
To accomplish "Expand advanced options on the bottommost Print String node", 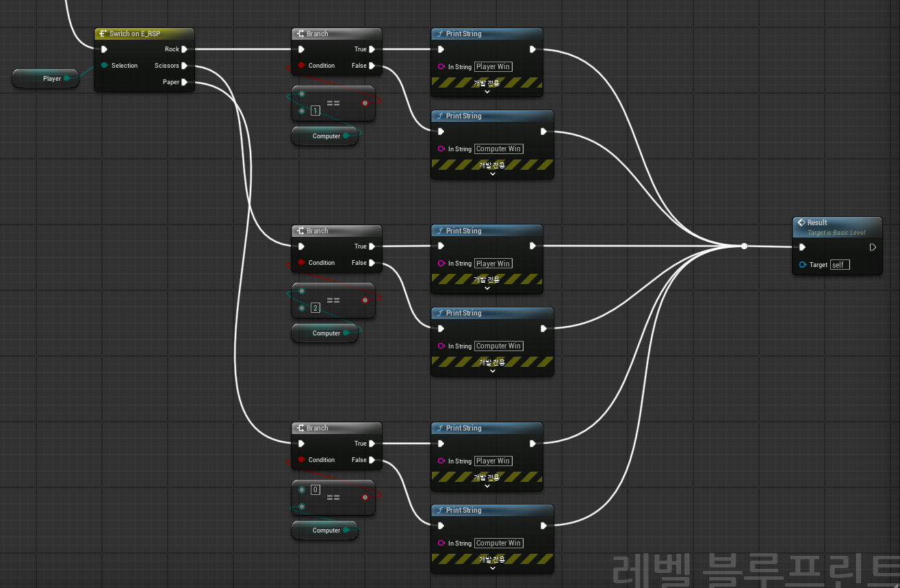I will [x=493, y=567].
